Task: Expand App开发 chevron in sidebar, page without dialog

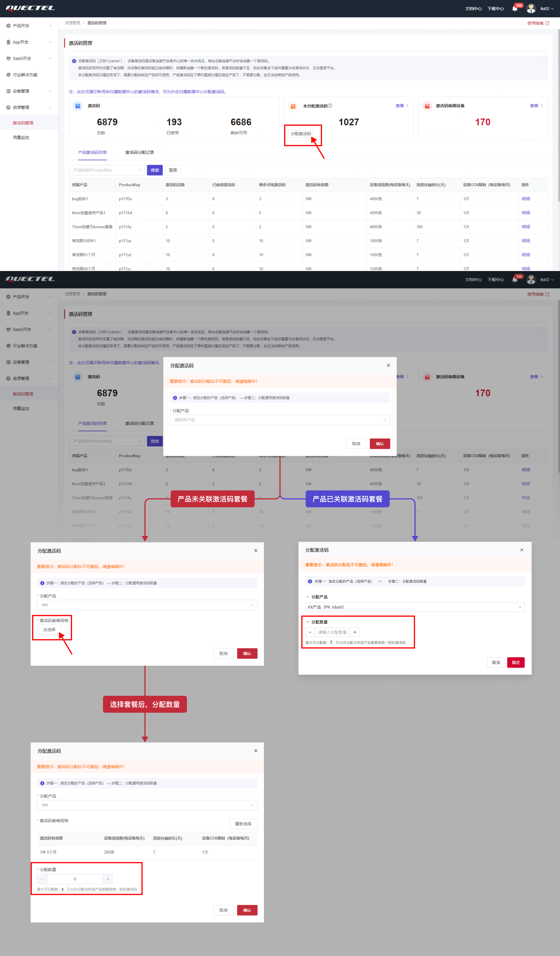Action: click(x=50, y=42)
